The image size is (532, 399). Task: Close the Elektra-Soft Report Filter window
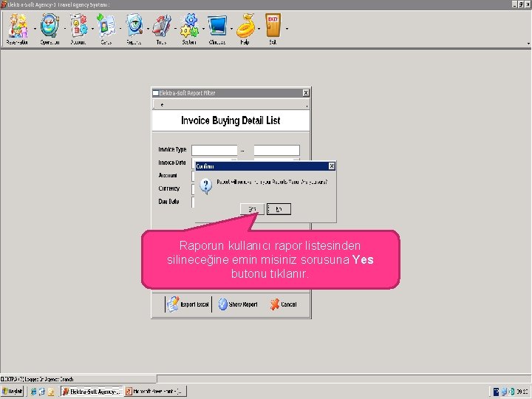point(306,92)
